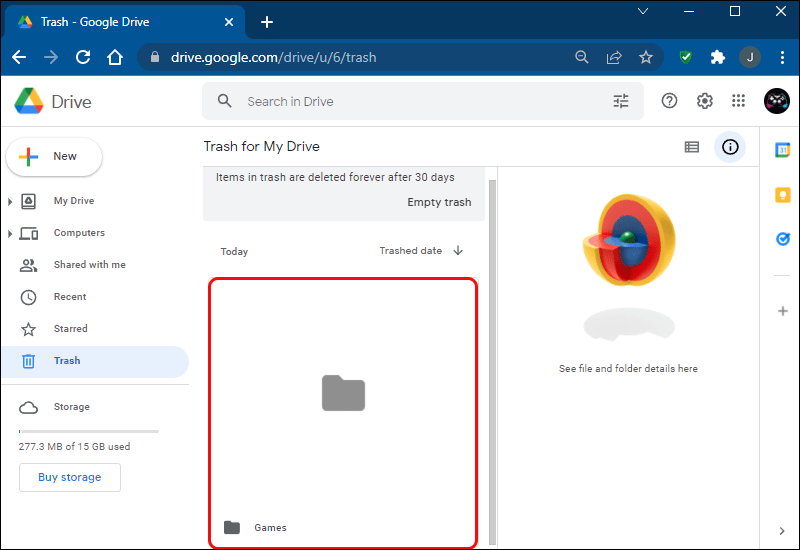Viewport: 800px width, 550px height.
Task: Open the Recent section
Action: 70,297
